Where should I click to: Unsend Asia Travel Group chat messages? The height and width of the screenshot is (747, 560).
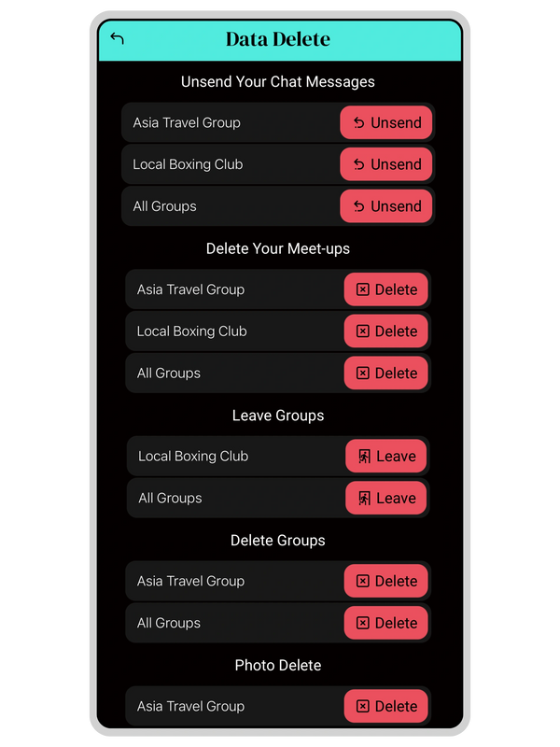point(386,122)
